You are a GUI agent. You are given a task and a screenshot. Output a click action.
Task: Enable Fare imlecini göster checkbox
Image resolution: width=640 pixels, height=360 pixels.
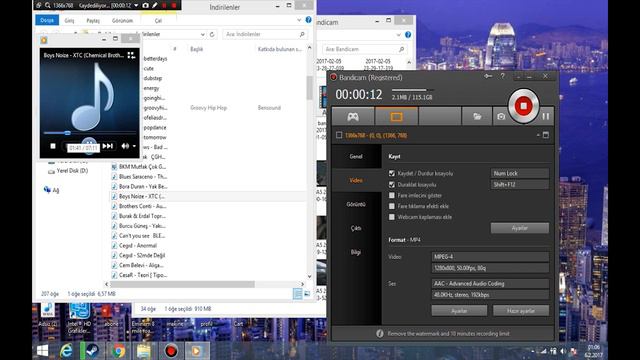392,196
